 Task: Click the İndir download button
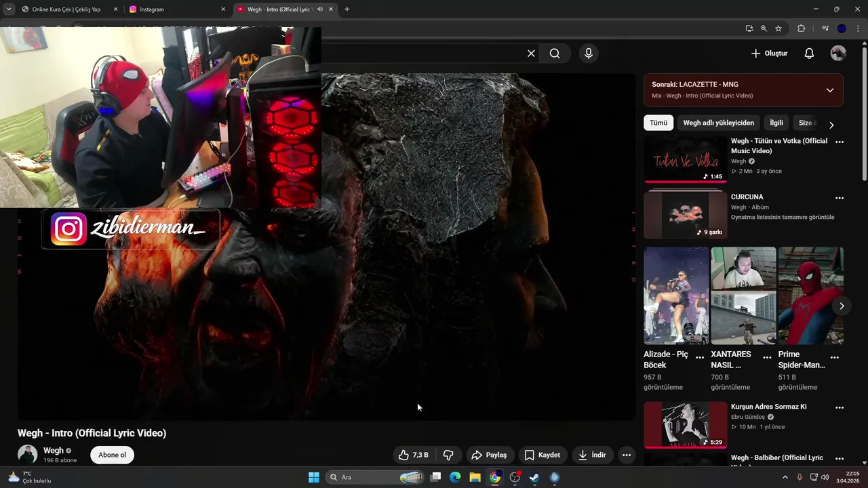pyautogui.click(x=592, y=455)
